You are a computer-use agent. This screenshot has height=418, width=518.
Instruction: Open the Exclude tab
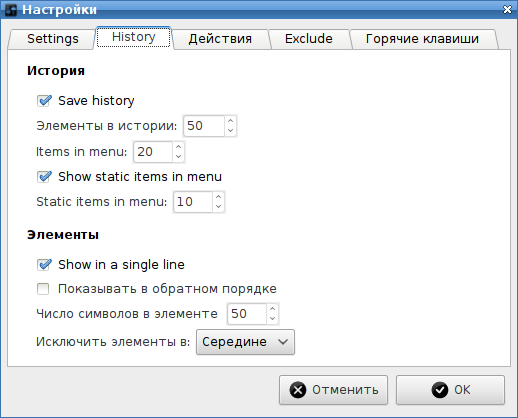309,39
